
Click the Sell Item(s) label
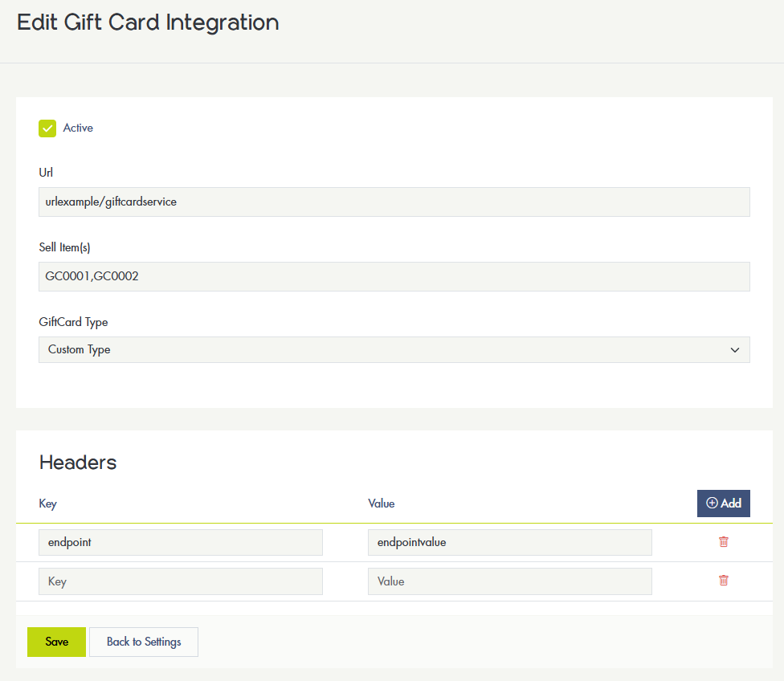pyautogui.click(x=64, y=247)
